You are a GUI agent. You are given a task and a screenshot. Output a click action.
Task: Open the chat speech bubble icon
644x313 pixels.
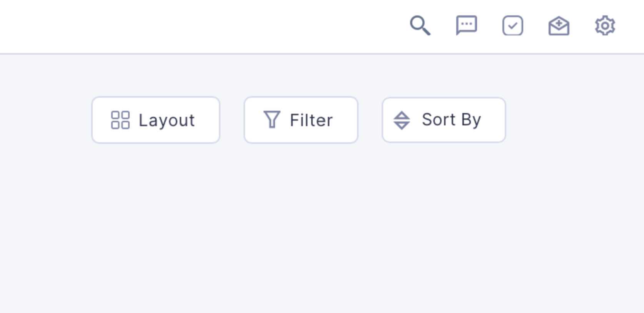467,26
